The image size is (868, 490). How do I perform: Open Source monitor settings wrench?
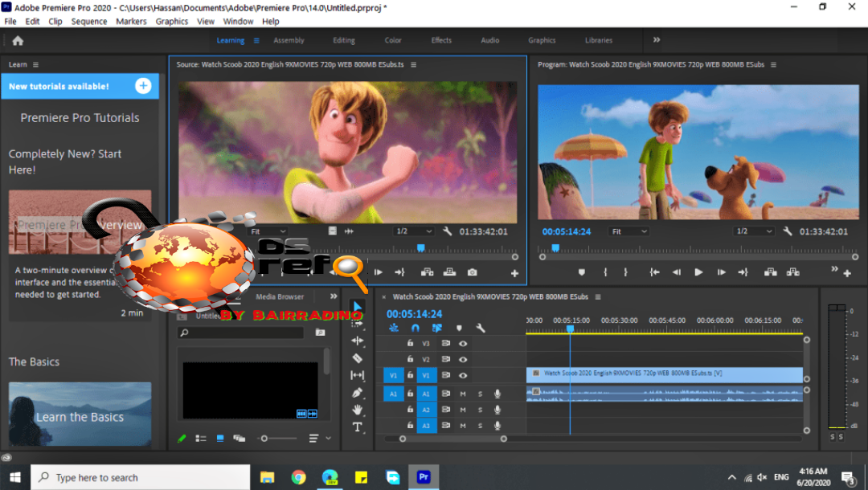[x=448, y=231]
